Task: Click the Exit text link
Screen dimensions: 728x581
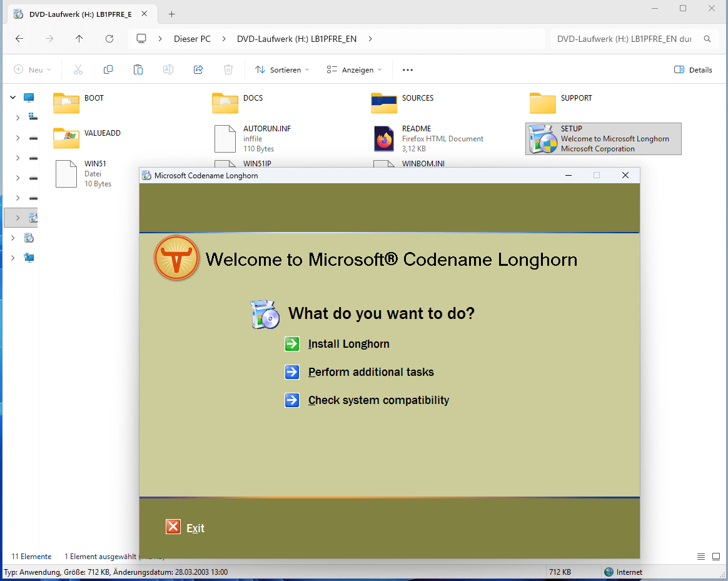Action: coord(195,528)
